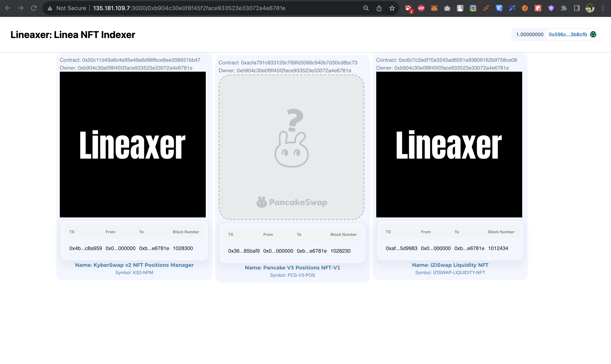
Task: Open the Adblock Plus extension
Action: (421, 8)
